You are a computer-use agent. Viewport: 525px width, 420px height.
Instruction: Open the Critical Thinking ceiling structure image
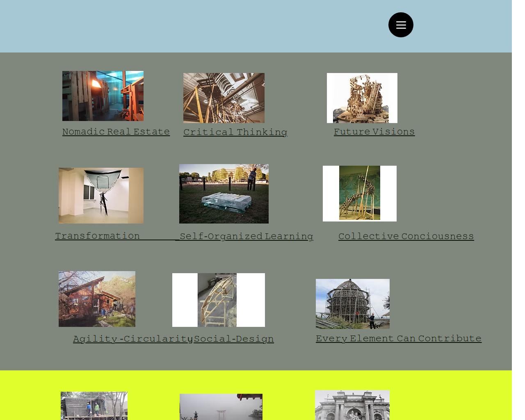pyautogui.click(x=224, y=98)
